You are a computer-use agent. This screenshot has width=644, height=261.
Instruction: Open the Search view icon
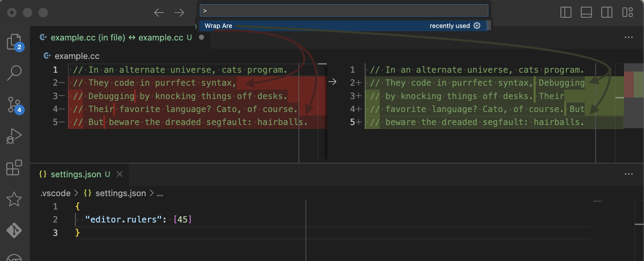(x=15, y=73)
